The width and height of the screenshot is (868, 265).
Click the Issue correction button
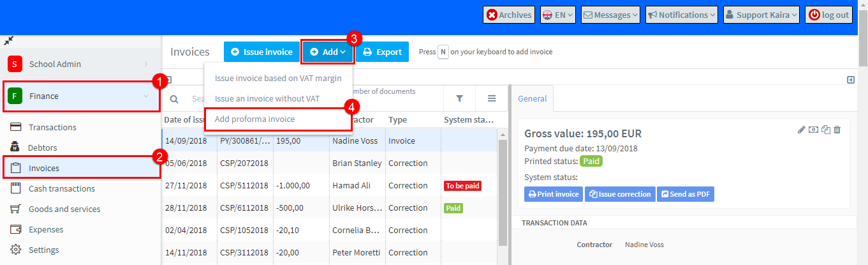620,194
